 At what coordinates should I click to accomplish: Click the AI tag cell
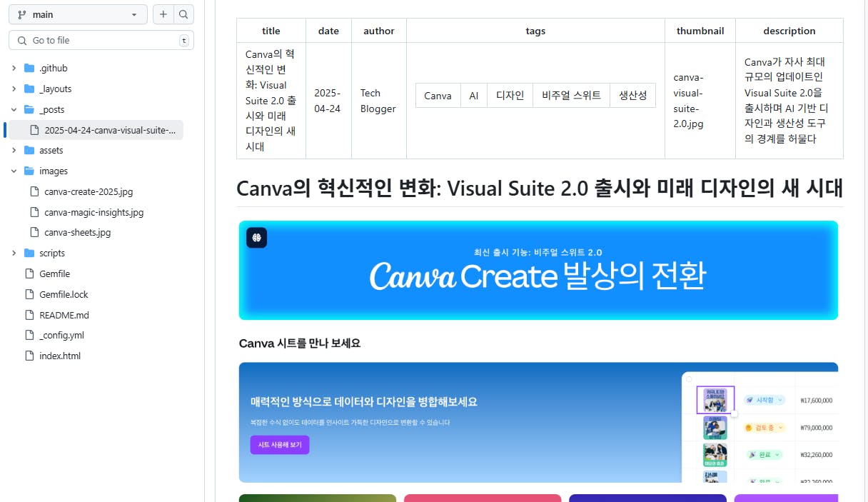(474, 96)
